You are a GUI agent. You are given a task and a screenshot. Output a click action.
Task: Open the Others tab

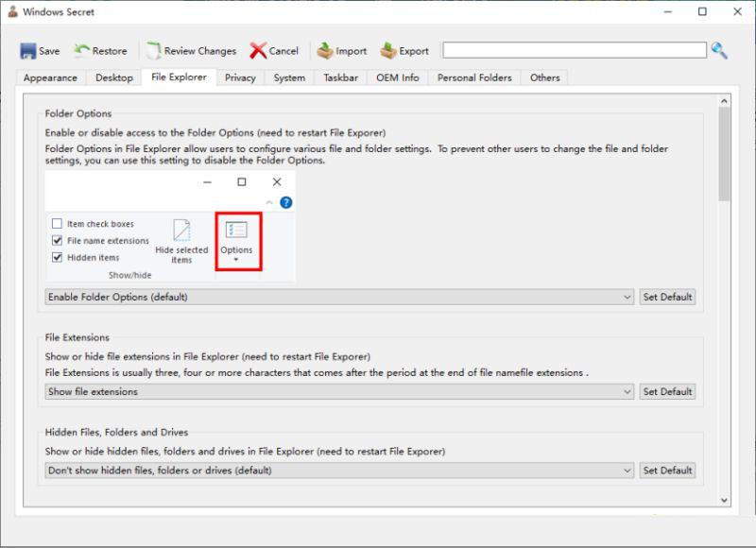[545, 77]
